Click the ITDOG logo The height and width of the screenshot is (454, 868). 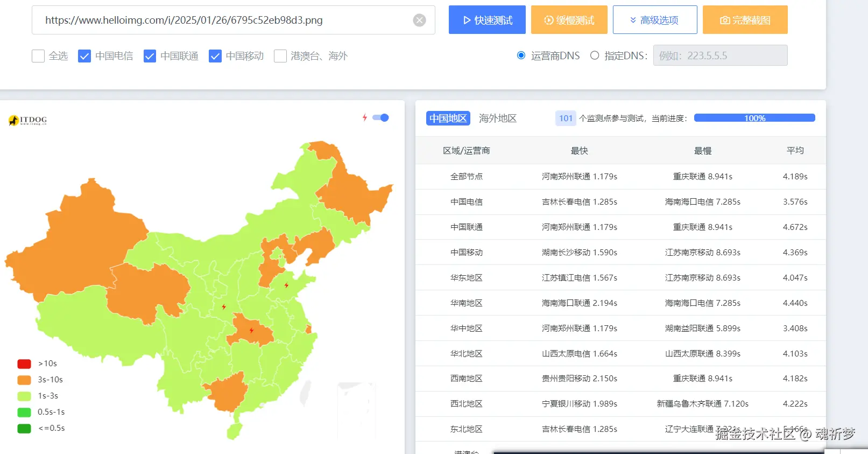[x=28, y=120]
